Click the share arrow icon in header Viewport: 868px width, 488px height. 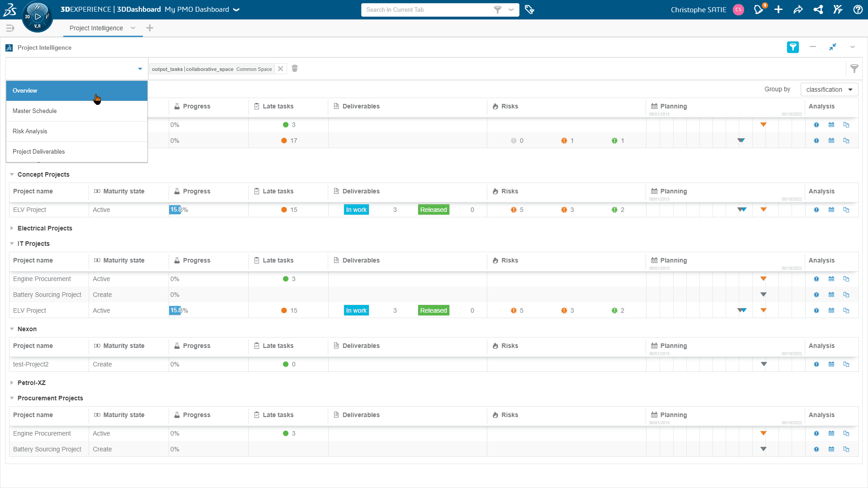(x=798, y=9)
